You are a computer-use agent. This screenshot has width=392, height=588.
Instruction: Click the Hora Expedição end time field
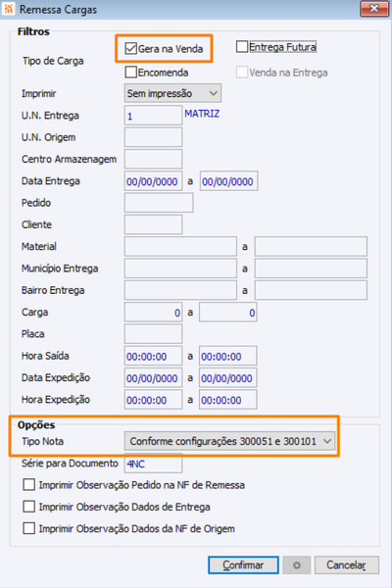click(227, 400)
